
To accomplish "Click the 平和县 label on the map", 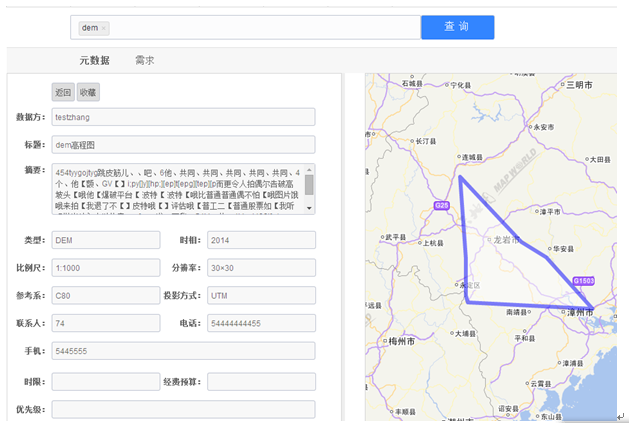I will click(x=525, y=338).
